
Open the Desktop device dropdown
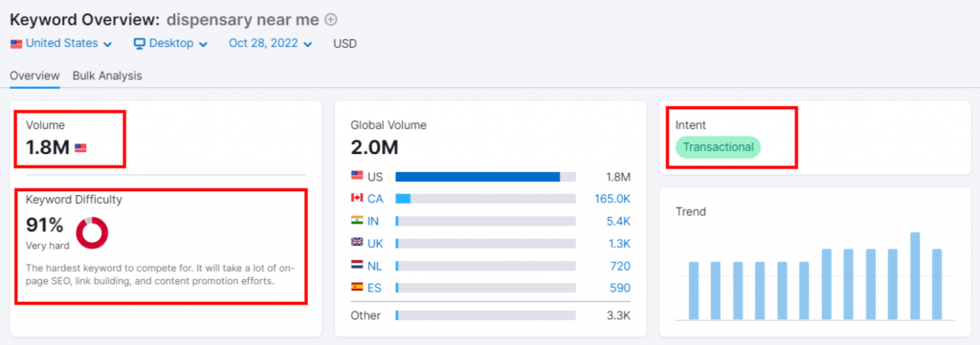170,44
